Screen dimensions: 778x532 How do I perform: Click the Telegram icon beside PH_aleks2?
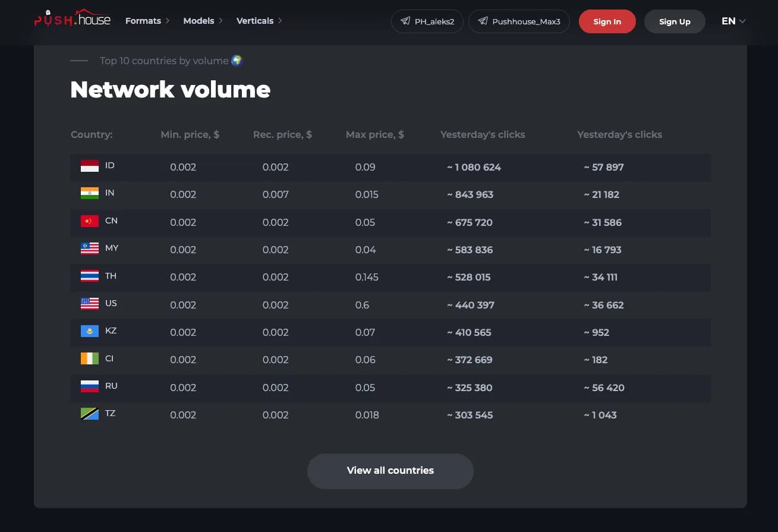(x=405, y=21)
